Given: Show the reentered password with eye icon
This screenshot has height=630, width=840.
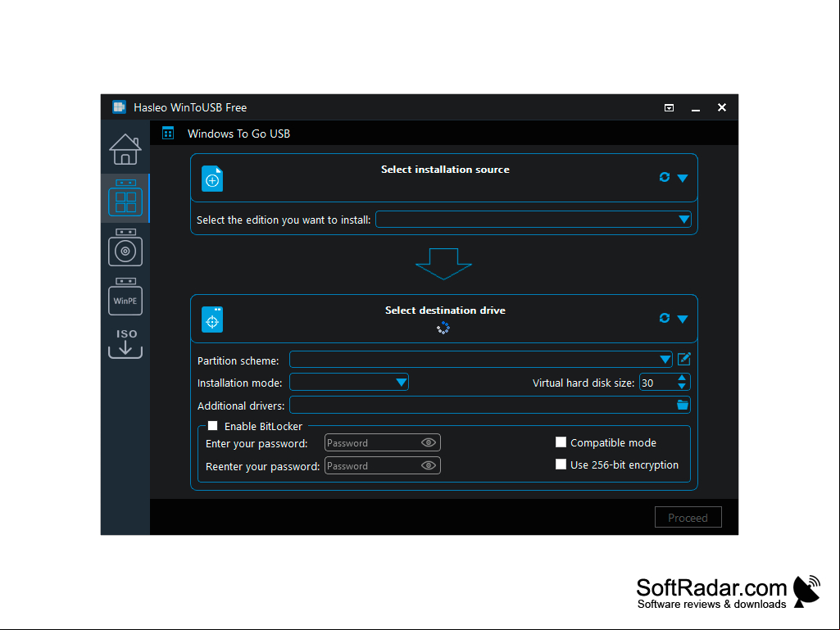Looking at the screenshot, I should click(x=429, y=465).
